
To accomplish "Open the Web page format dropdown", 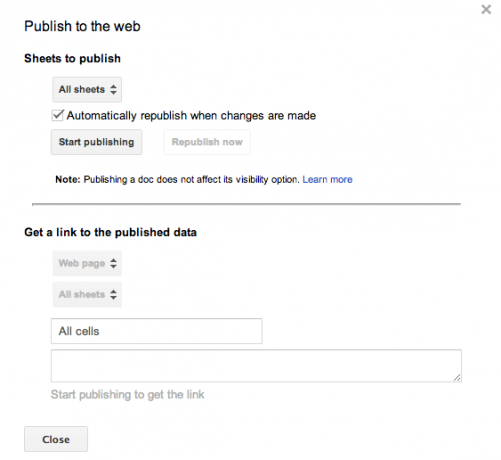I will (x=87, y=263).
